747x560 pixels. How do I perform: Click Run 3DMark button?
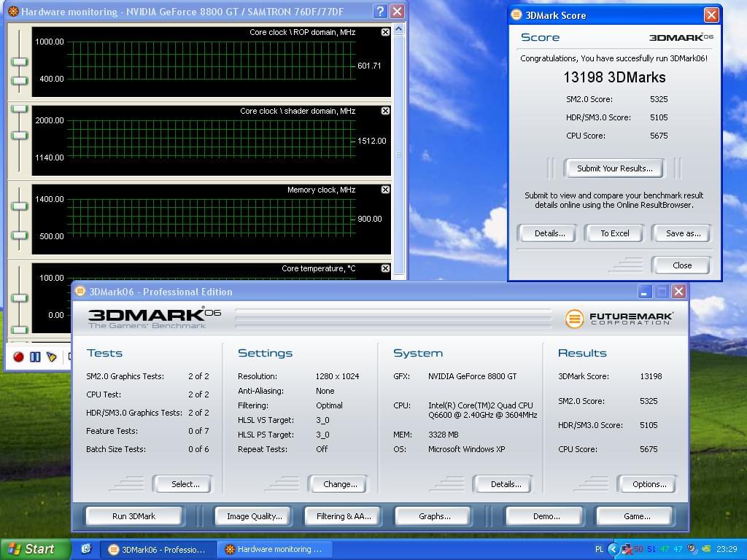coord(134,516)
